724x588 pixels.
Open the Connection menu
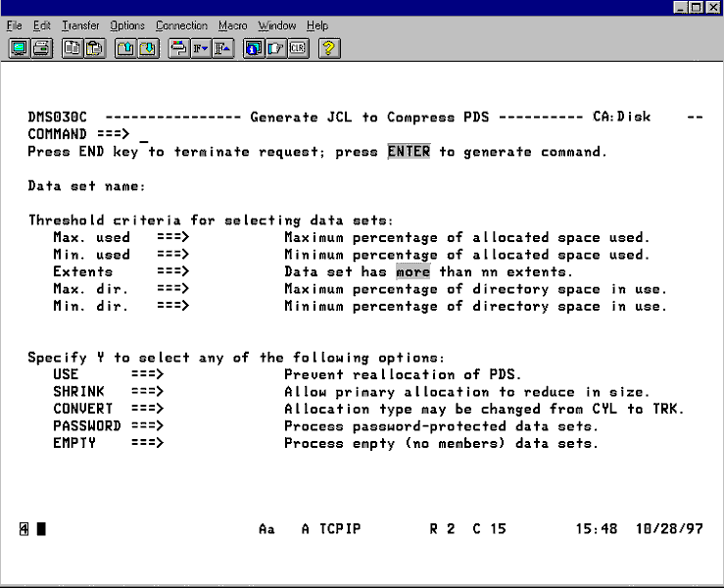181,25
